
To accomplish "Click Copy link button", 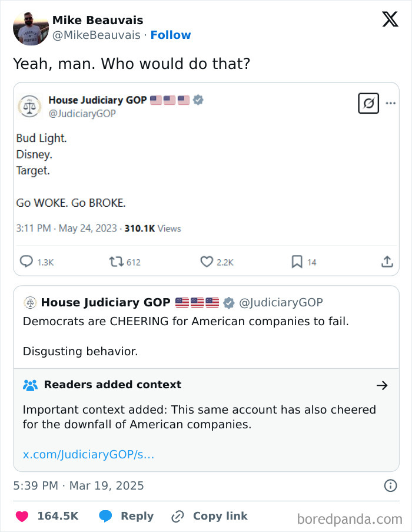I will click(210, 516).
